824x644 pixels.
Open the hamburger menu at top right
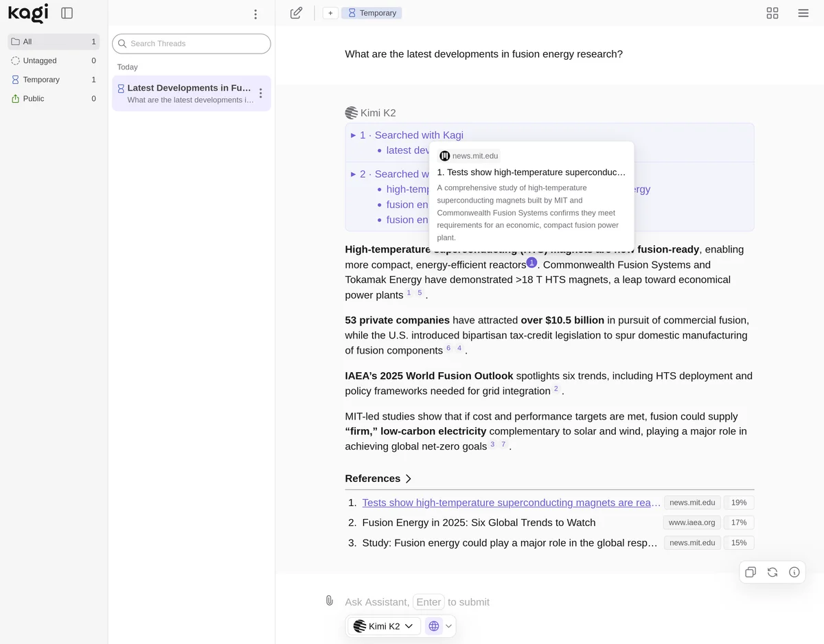coord(803,12)
